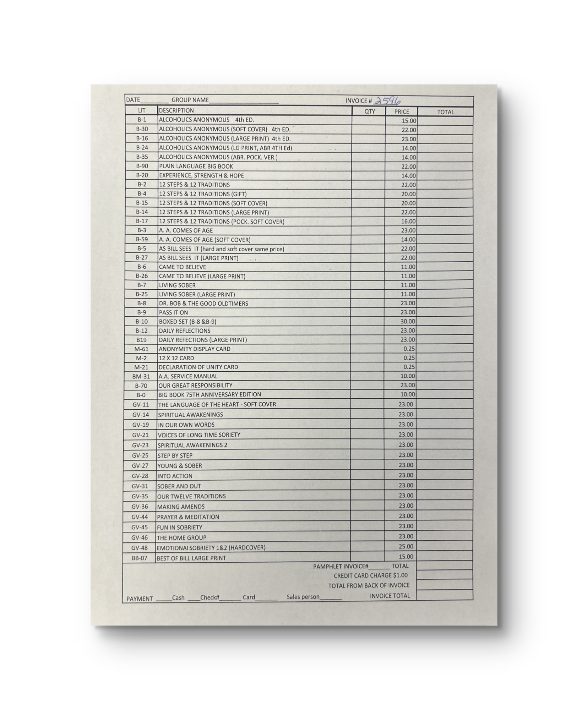Click the PRICE column header
The image size is (588, 710).
[401, 111]
